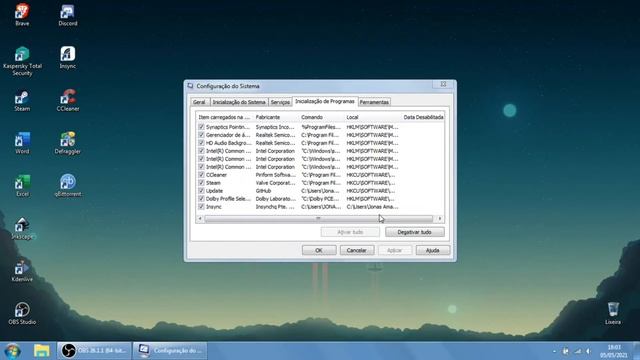
Task: Select the Steam desktop shortcut
Action: click(x=22, y=100)
